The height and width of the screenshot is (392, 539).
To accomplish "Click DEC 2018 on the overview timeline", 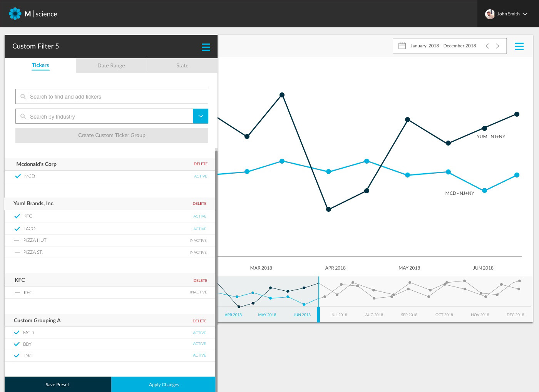I will (515, 315).
